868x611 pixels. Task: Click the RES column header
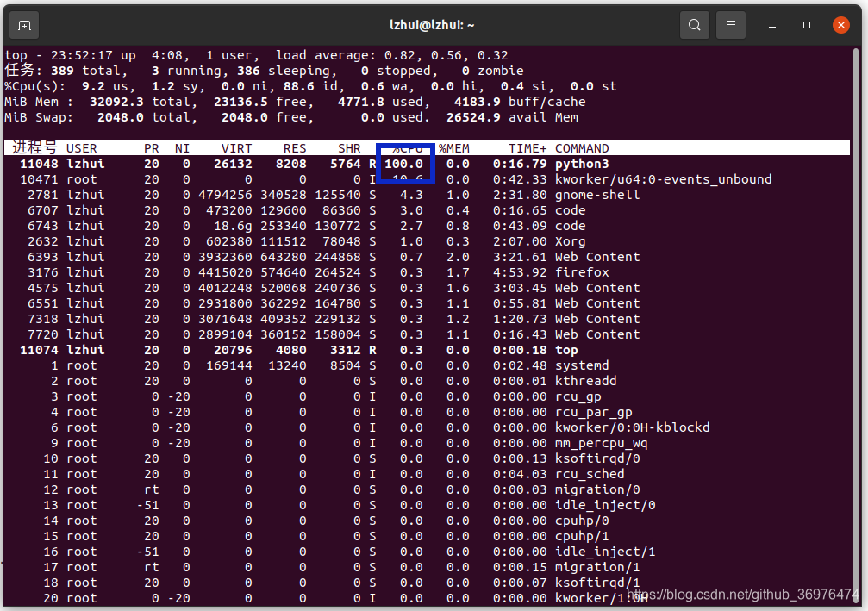[295, 148]
